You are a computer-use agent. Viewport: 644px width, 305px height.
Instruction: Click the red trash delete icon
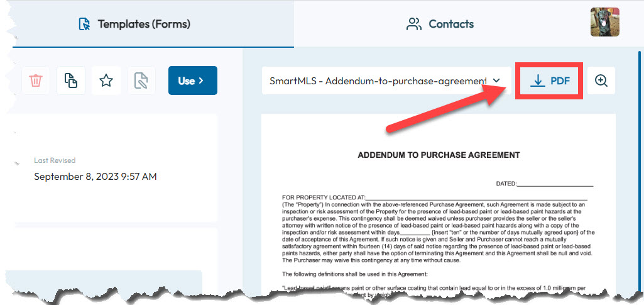36,80
